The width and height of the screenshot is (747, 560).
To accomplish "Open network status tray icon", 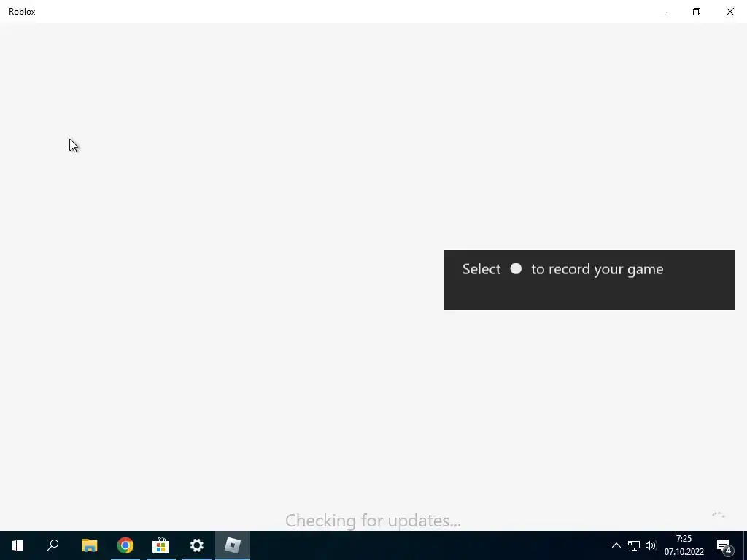I will [634, 545].
